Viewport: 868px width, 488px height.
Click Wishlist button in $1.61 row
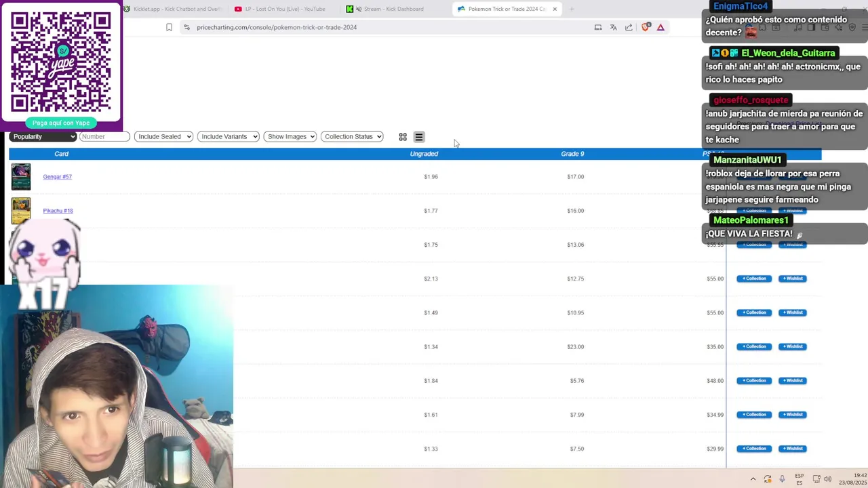click(792, 414)
